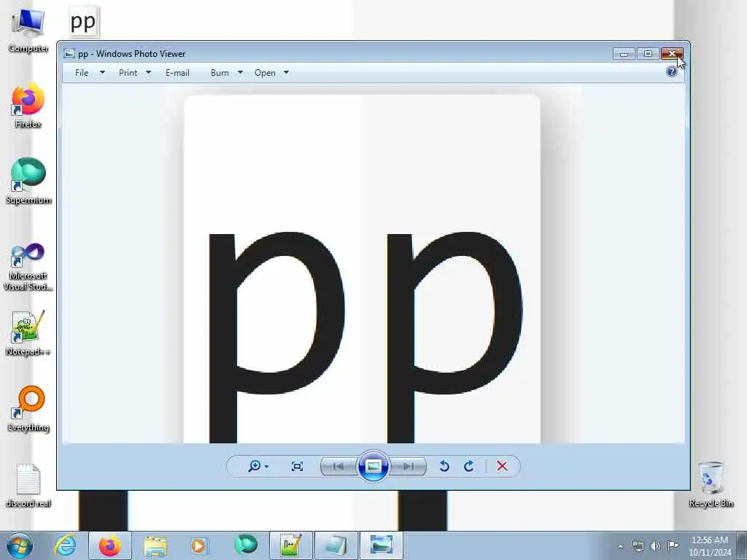
Task: Go to the next photo
Action: (409, 466)
